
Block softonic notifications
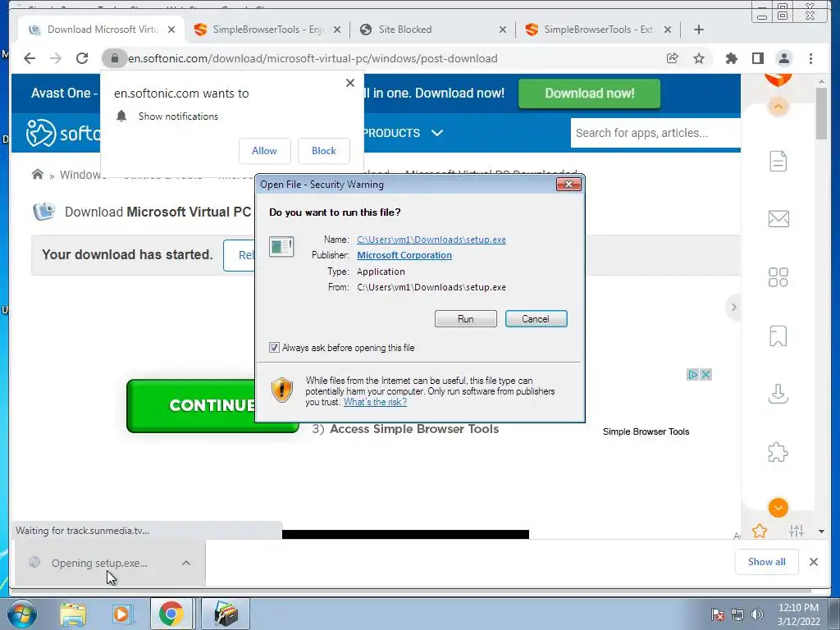(x=323, y=151)
